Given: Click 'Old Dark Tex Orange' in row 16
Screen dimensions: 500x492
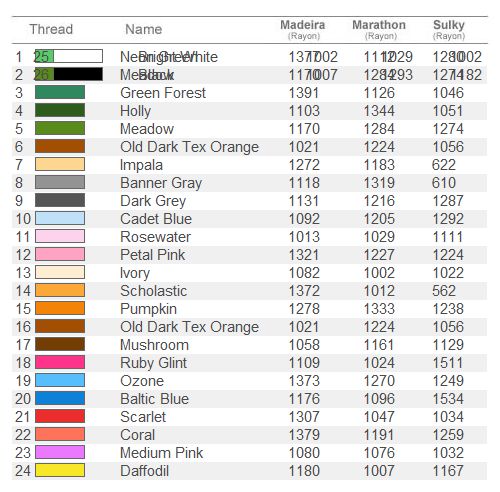Looking at the screenshot, I should tap(189, 327).
